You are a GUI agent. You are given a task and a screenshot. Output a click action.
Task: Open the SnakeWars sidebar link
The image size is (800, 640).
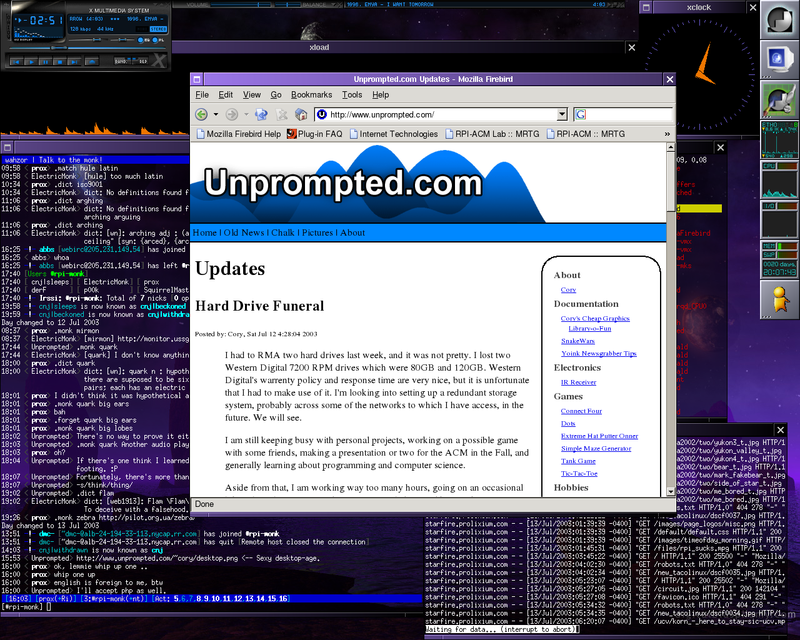(x=578, y=341)
